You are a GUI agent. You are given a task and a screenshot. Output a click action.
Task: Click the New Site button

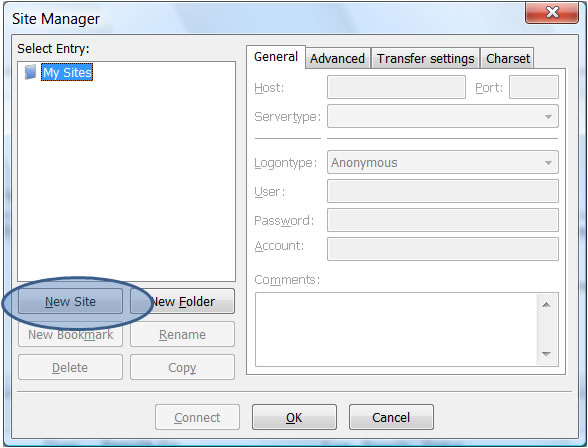70,301
